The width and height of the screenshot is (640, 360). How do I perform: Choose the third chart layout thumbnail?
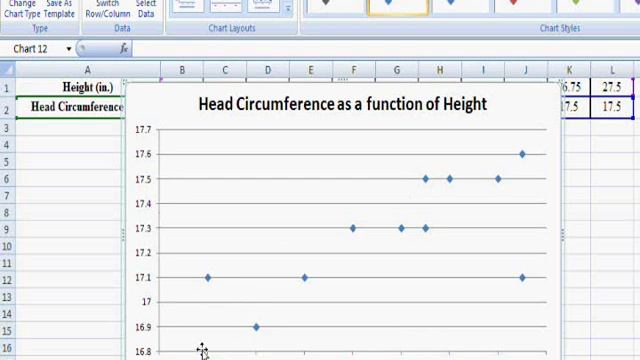point(263,6)
